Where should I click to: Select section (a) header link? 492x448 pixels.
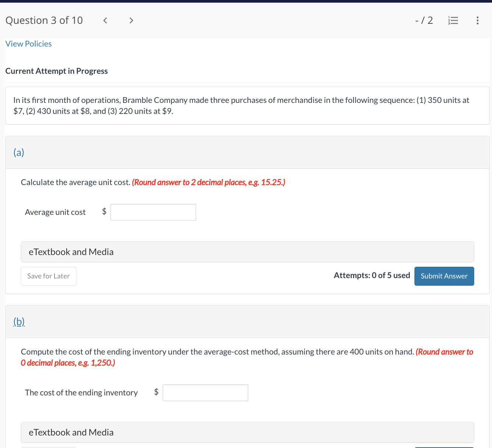(x=19, y=152)
